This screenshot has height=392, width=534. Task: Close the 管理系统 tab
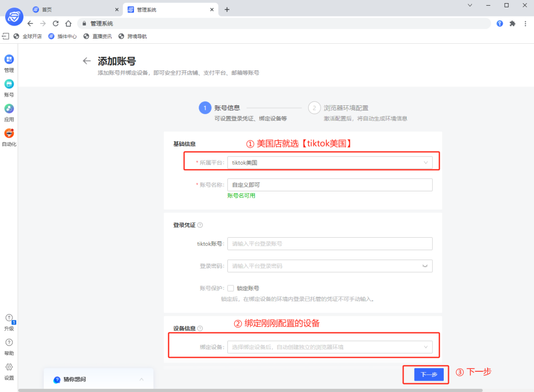click(212, 9)
